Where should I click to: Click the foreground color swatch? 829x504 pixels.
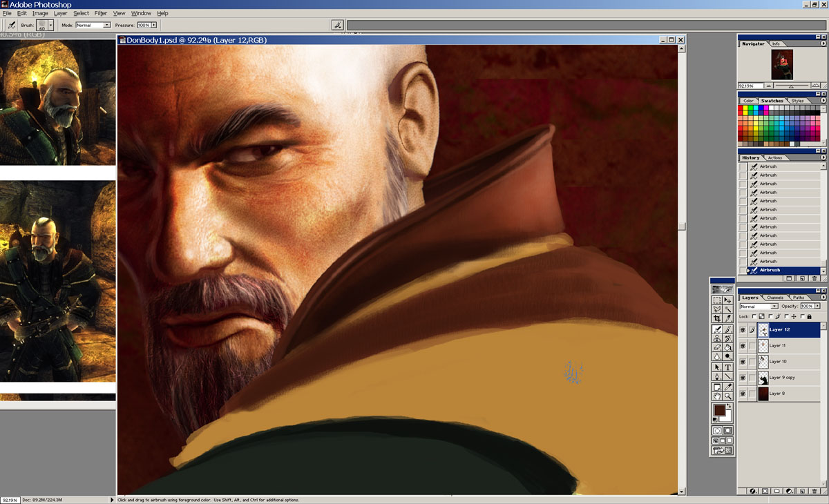(719, 411)
